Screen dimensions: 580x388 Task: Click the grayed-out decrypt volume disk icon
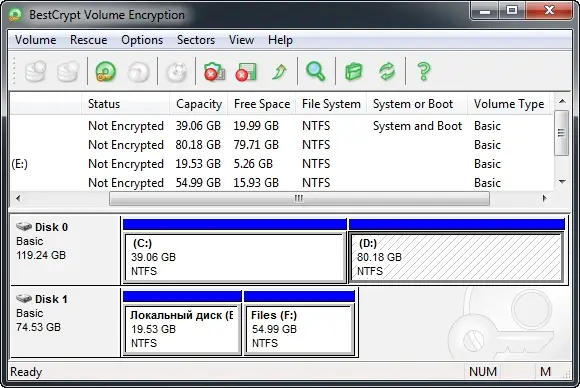[138, 71]
